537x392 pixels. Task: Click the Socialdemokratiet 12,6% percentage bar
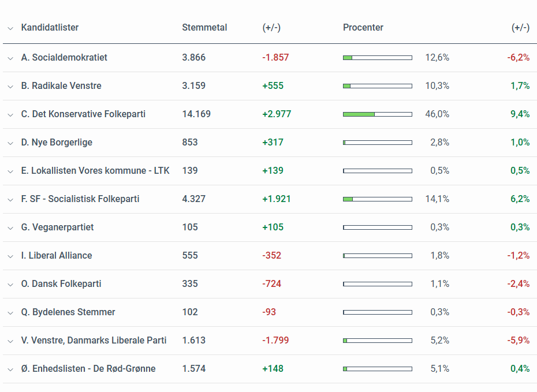tap(377, 58)
